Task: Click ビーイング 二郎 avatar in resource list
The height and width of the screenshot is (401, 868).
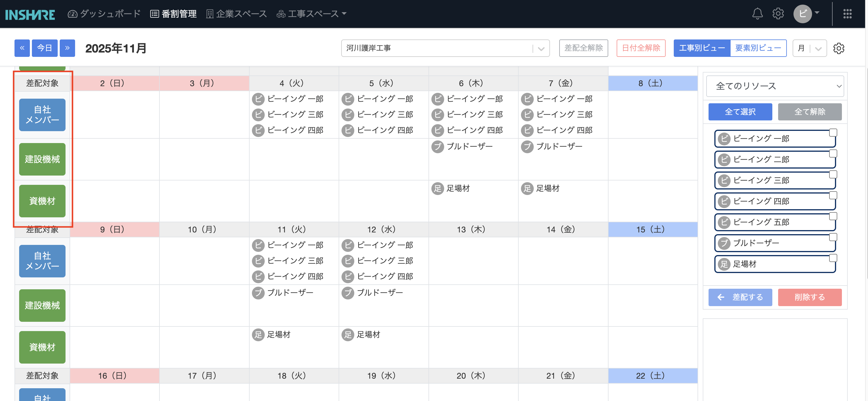Action: [724, 160]
